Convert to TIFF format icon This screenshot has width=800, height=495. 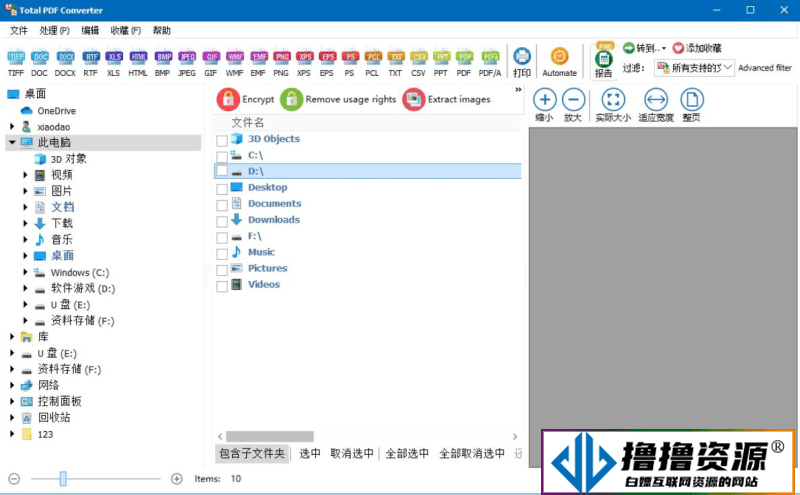16,63
